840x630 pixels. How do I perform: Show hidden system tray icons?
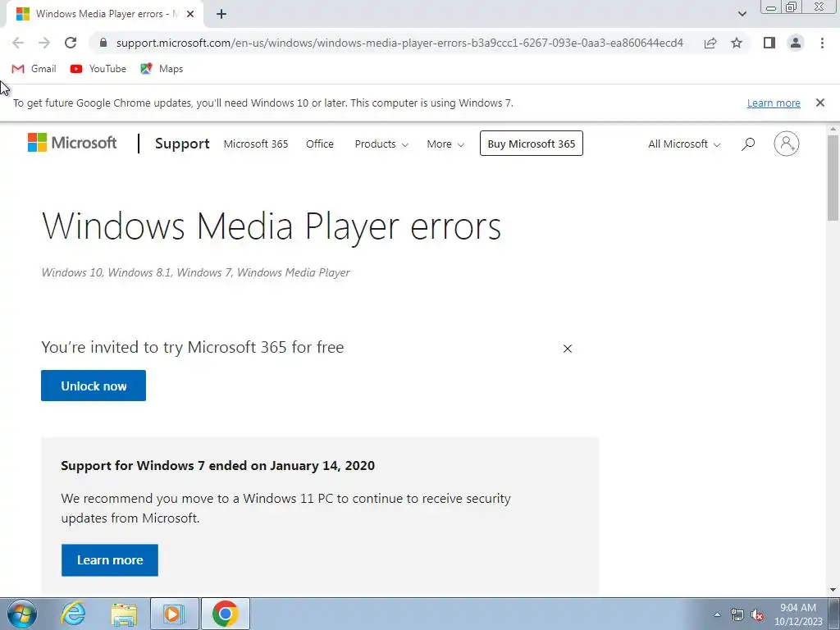717,614
